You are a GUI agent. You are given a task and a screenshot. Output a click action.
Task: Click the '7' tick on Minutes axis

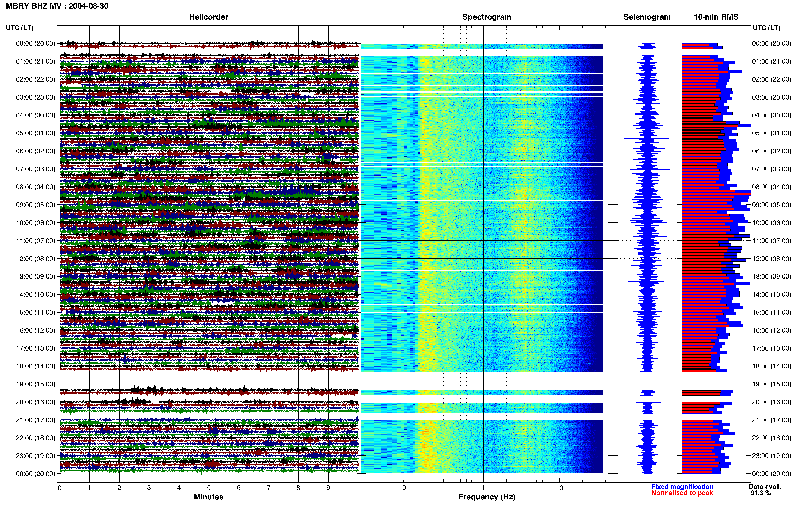[x=269, y=488]
